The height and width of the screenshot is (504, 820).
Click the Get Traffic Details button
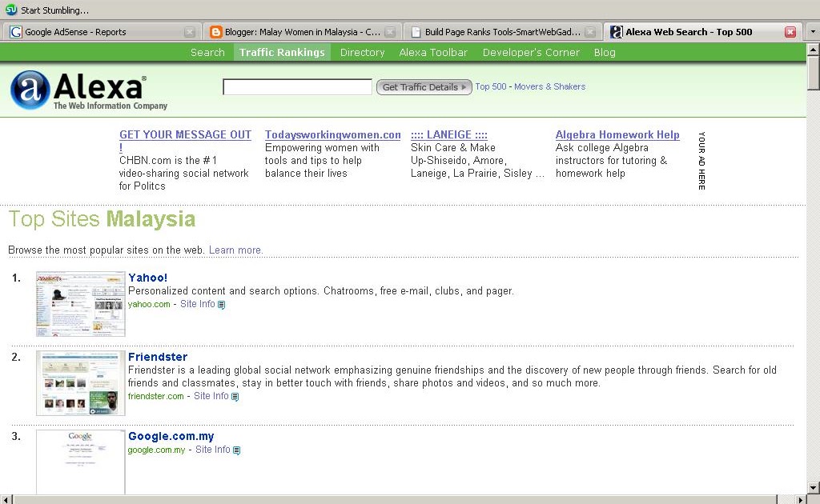click(424, 87)
